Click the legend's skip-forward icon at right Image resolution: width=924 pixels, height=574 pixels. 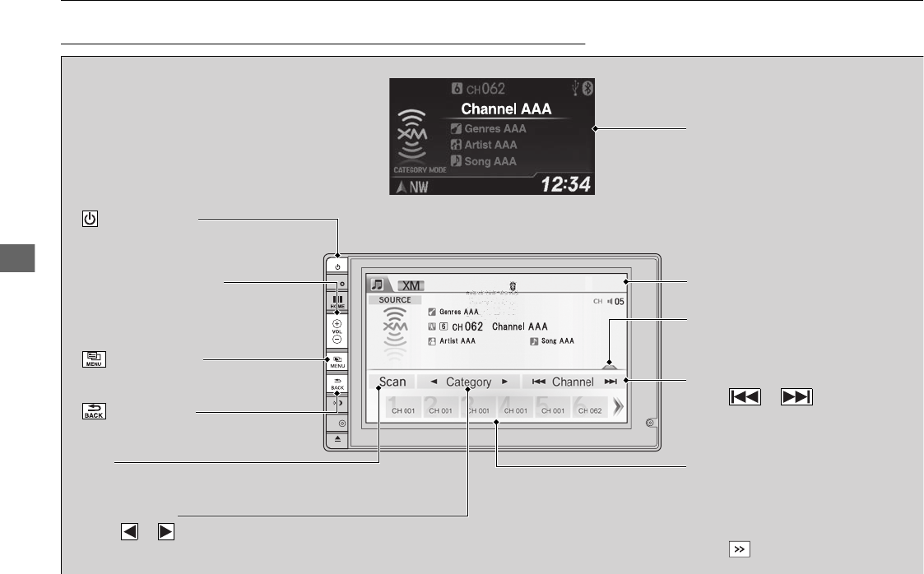[796, 397]
